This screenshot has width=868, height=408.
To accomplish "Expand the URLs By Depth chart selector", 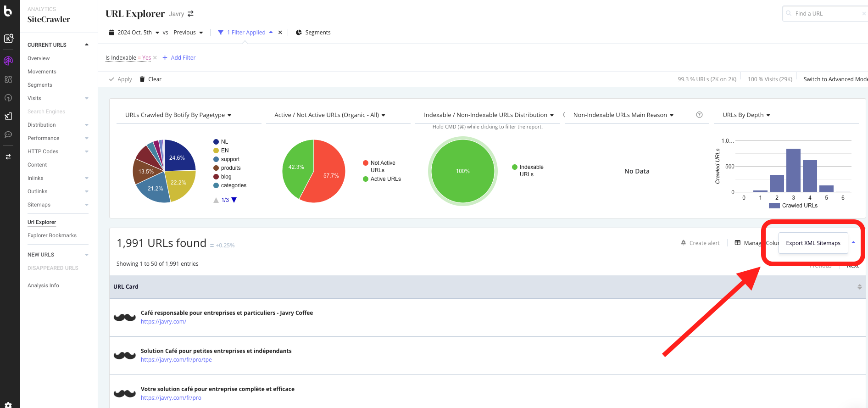I will pyautogui.click(x=746, y=115).
